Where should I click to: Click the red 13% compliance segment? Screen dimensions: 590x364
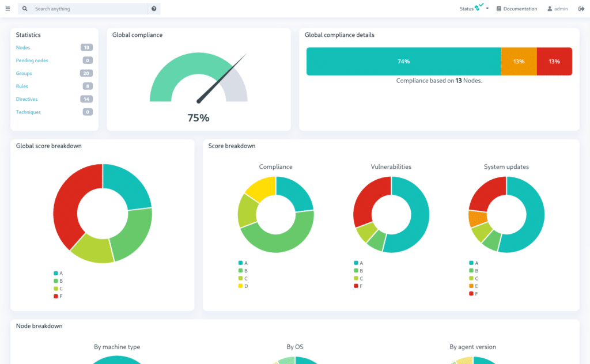pyautogui.click(x=554, y=61)
